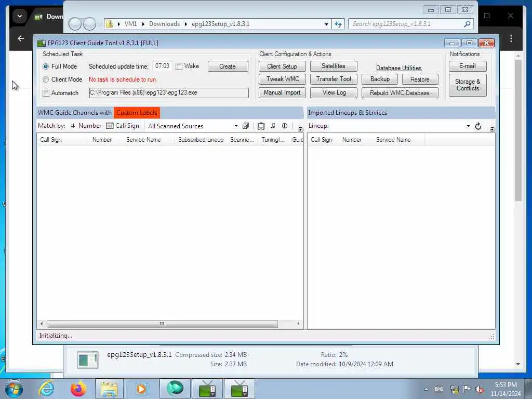Click the Explorer search box
Viewport: 532px width, 399px height.
[410, 24]
